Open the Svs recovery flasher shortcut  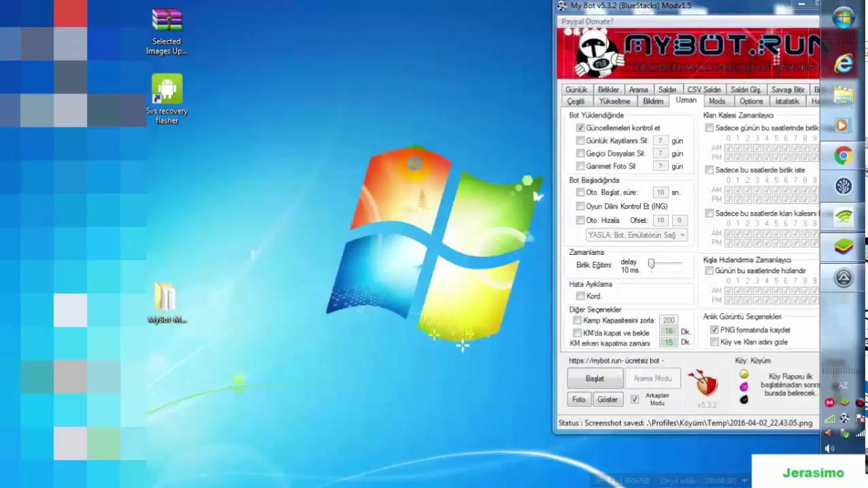167,99
